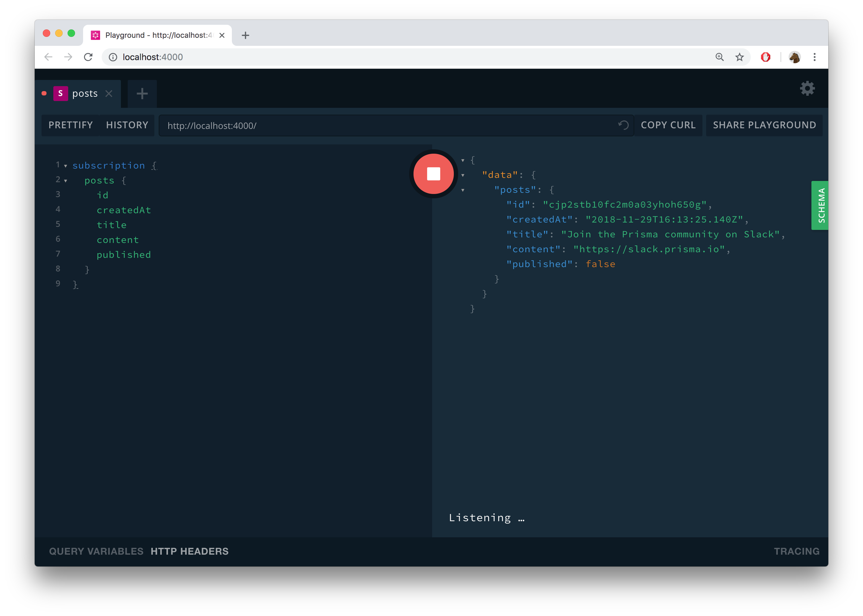Close the posts playground tab
This screenshot has width=863, height=616.
pos(109,94)
